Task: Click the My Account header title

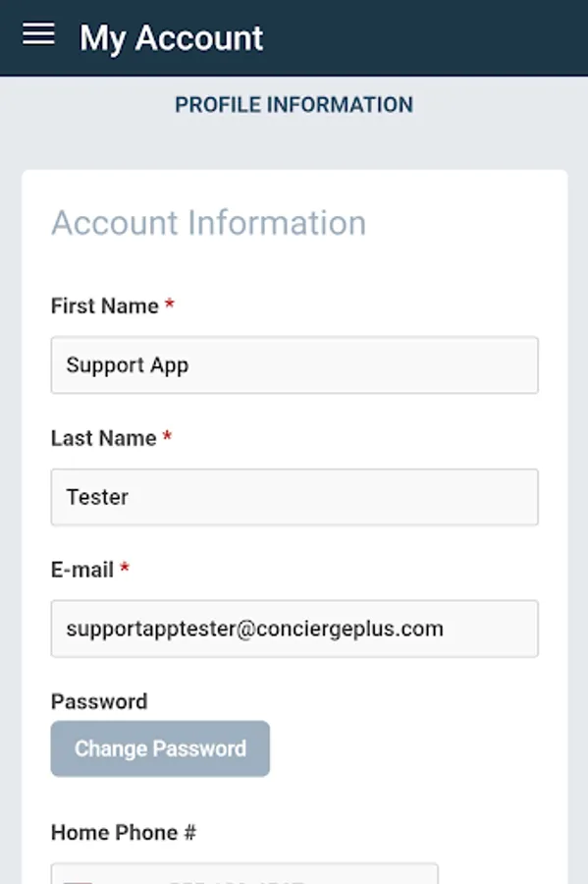Action: coord(170,37)
